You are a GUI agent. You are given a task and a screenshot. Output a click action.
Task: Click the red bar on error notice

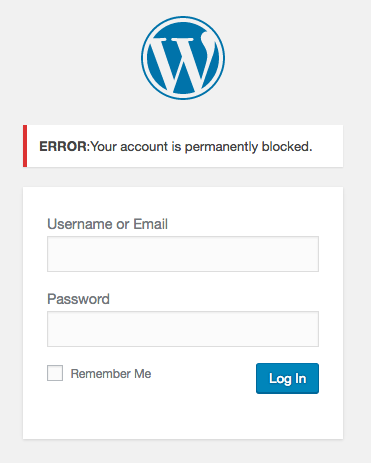[25, 146]
